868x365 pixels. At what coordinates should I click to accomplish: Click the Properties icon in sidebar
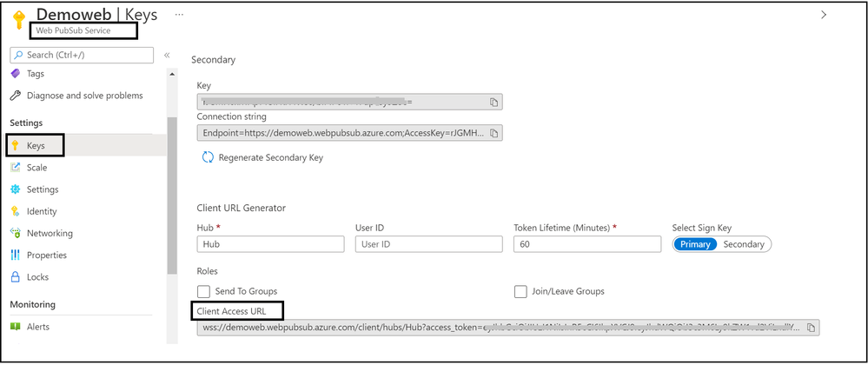16,255
